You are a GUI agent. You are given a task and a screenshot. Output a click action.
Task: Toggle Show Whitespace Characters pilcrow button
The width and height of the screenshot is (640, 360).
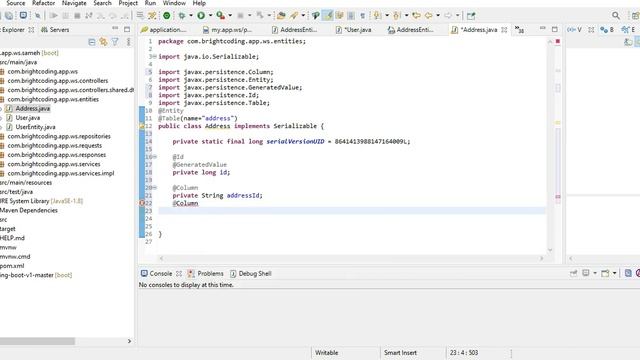click(362, 16)
